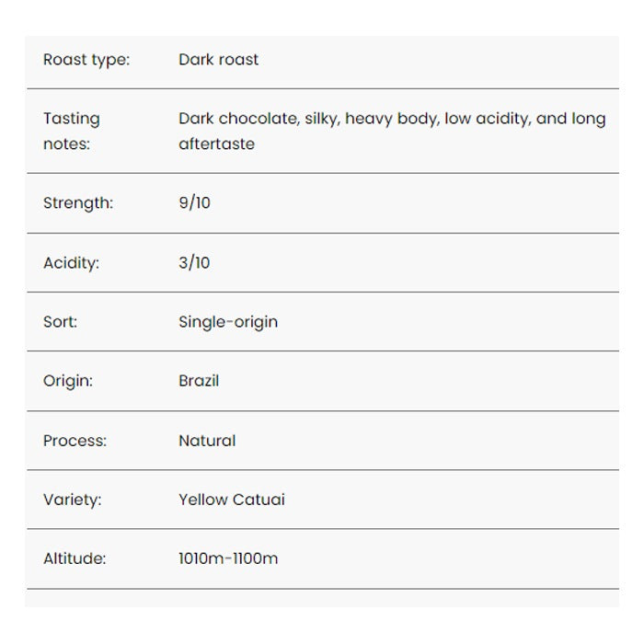Select the "Dark roast" value
This screenshot has height=644, width=644.
(x=218, y=60)
